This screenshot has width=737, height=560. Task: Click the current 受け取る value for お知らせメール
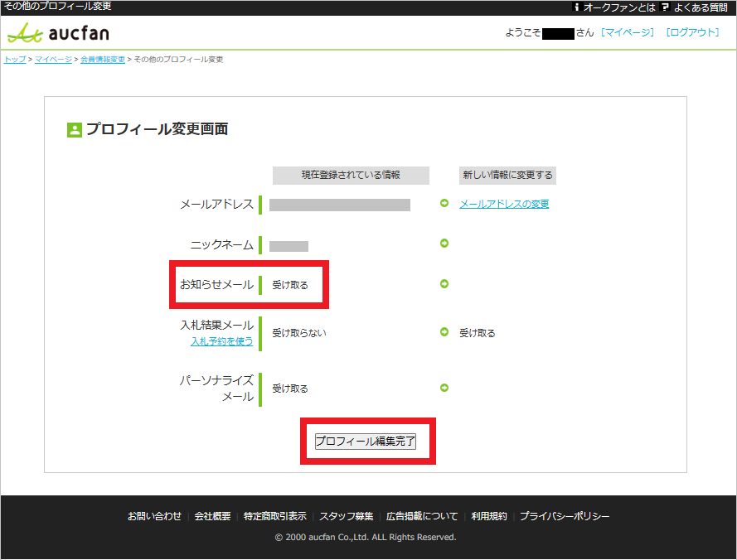(290, 285)
